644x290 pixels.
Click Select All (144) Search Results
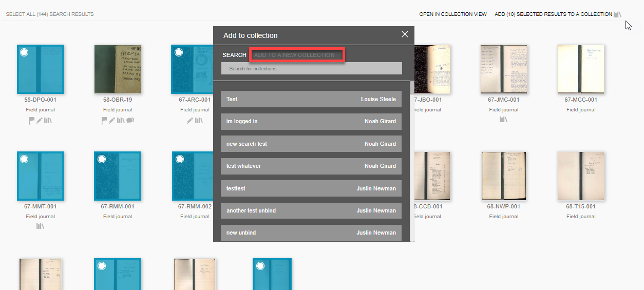pyautogui.click(x=50, y=14)
